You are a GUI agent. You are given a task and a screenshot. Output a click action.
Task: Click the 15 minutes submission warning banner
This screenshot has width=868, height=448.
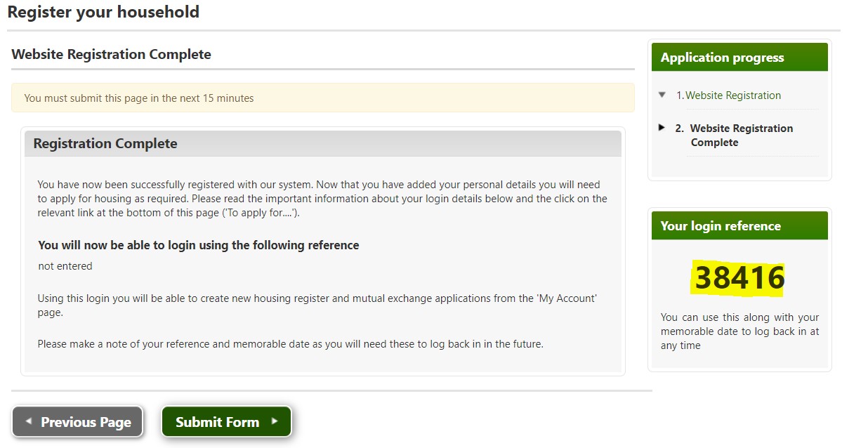[322, 98]
